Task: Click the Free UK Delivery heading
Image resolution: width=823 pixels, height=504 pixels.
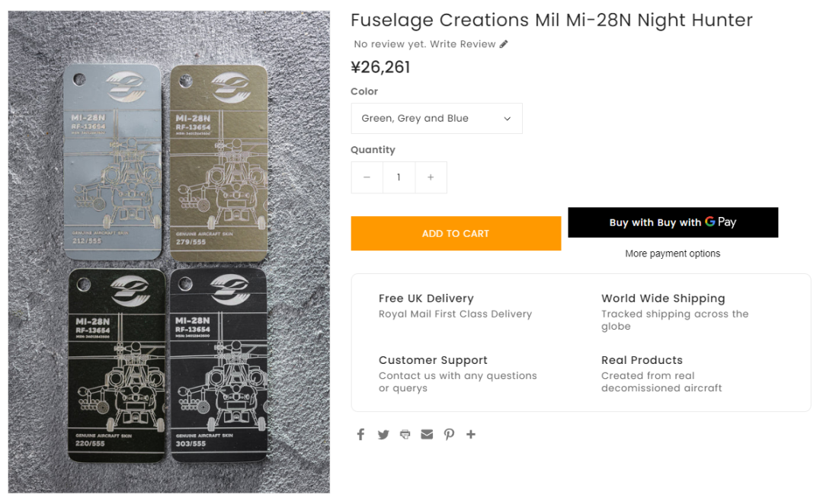Action: pos(426,298)
